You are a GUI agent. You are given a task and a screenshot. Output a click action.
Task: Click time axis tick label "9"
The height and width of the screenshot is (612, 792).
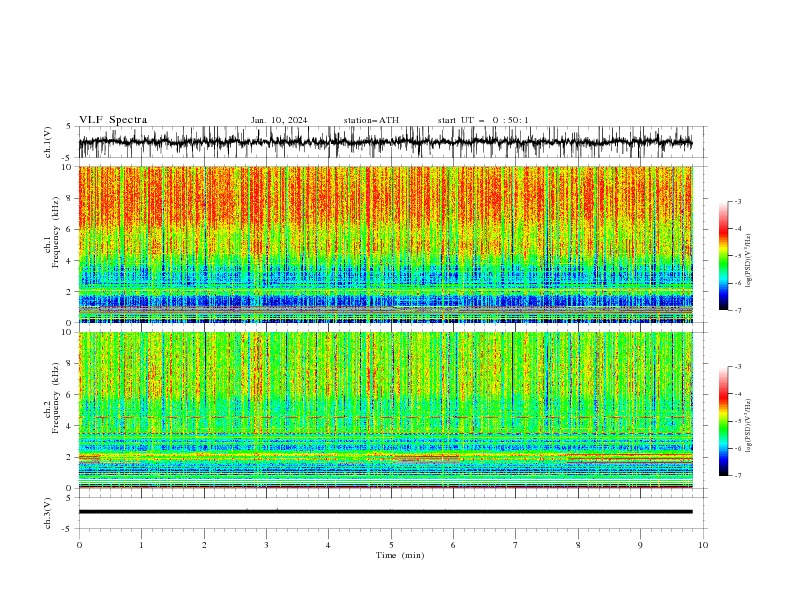pyautogui.click(x=640, y=545)
